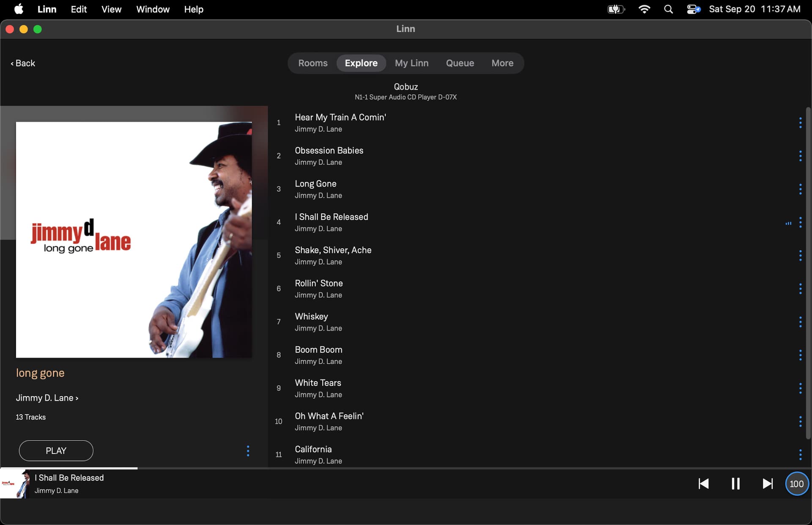The width and height of the screenshot is (812, 525).
Task: Expand options for Long Gone track
Action: coord(800,189)
